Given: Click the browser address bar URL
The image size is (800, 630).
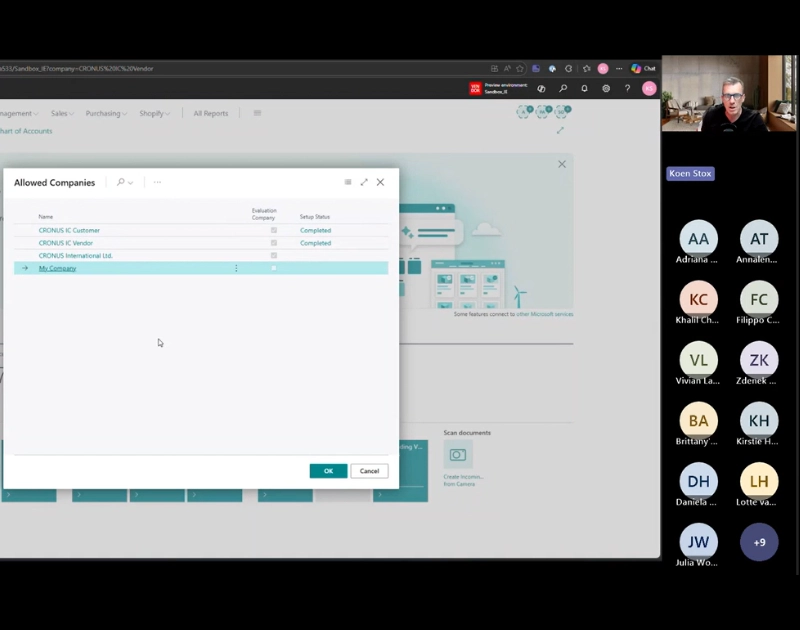Looking at the screenshot, I should pos(77,68).
